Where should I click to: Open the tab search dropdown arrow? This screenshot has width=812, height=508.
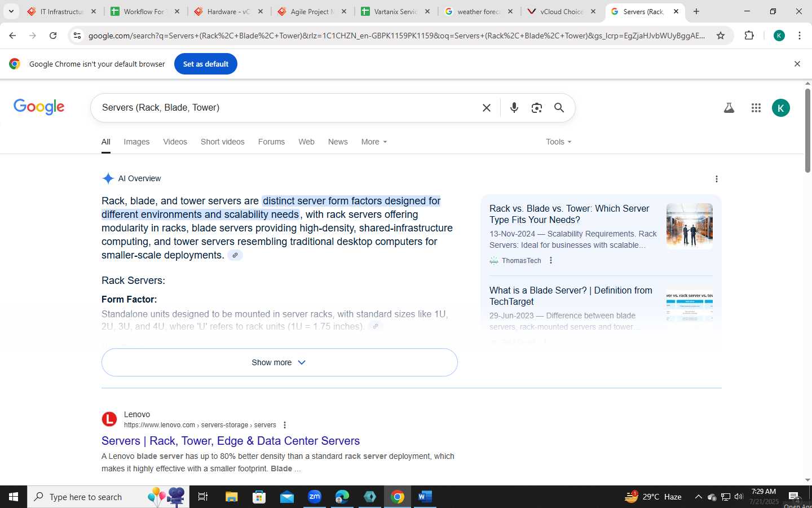11,11
